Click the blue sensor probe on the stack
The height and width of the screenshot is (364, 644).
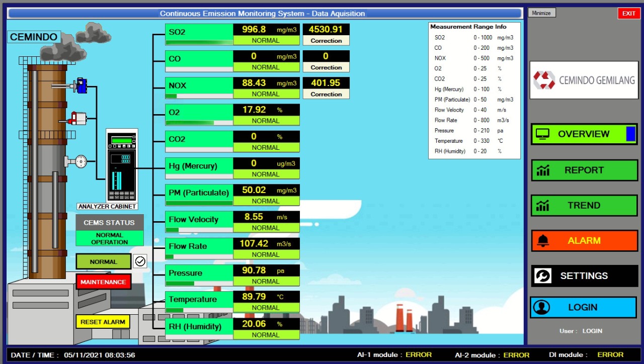click(x=79, y=86)
